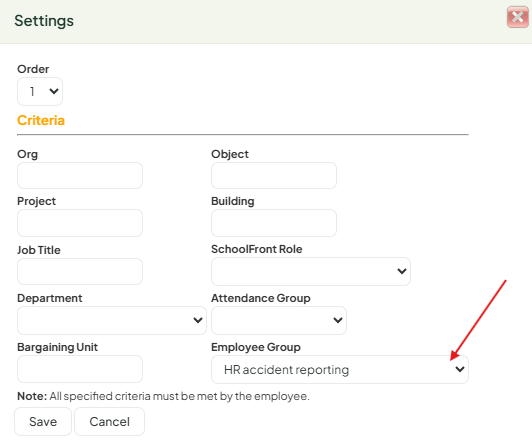Click the SchoolFront Role label
Viewport: 532px width, 443px height.
(256, 249)
